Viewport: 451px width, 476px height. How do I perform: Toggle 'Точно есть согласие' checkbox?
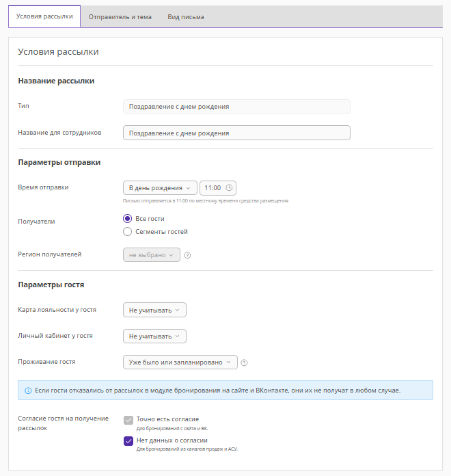pyautogui.click(x=128, y=420)
